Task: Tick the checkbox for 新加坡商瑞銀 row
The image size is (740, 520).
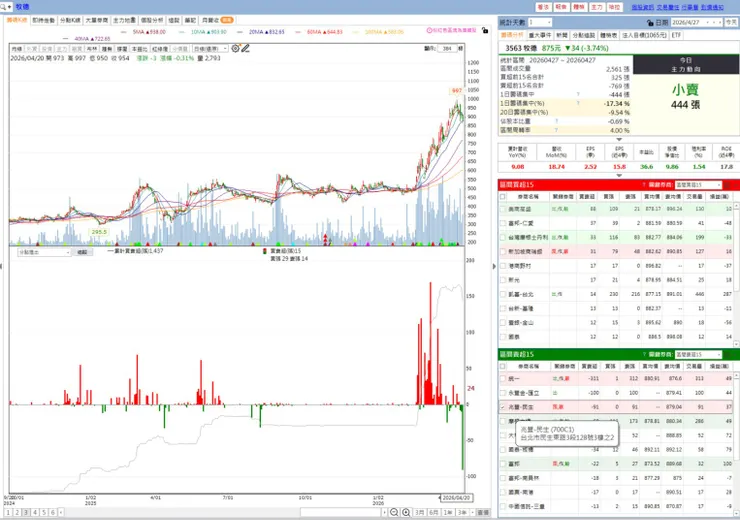Action: pos(503,252)
